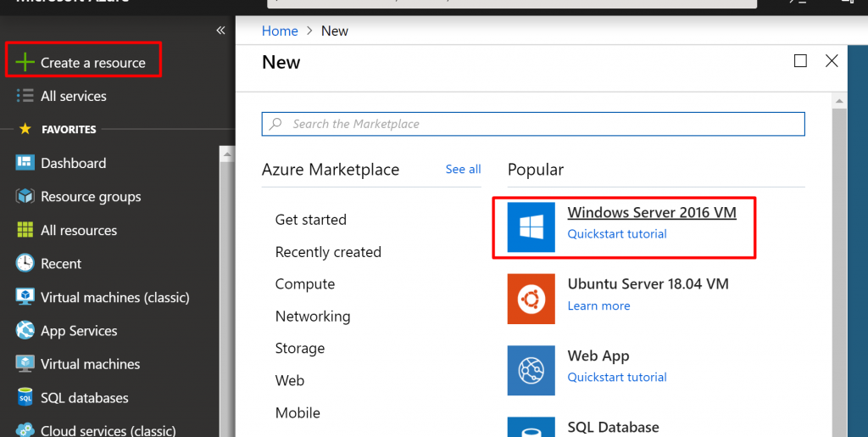Screen dimensions: 868x437
Task: Select Recently created category
Action: click(328, 252)
